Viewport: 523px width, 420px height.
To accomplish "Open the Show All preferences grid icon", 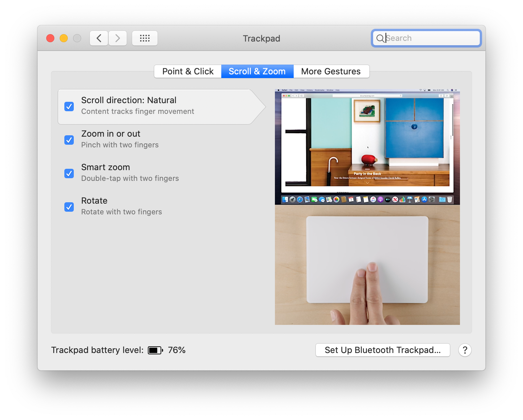I will pyautogui.click(x=145, y=38).
